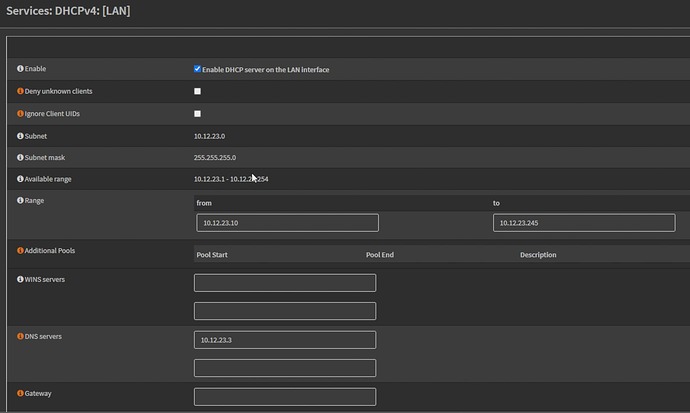Viewport: 690px width, 413px height.
Task: Click the info icon next to Enable
Action: coord(21,69)
